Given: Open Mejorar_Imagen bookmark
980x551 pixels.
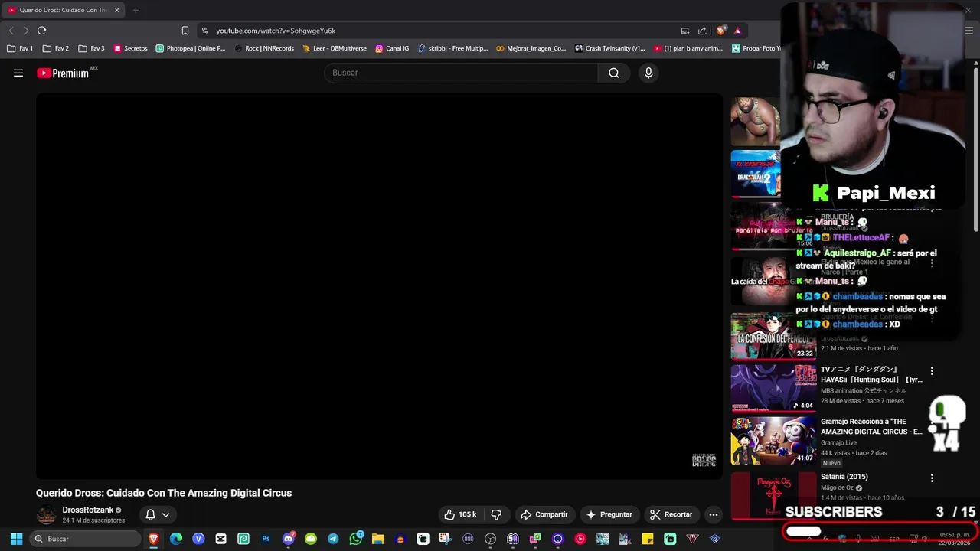Looking at the screenshot, I should [x=531, y=48].
